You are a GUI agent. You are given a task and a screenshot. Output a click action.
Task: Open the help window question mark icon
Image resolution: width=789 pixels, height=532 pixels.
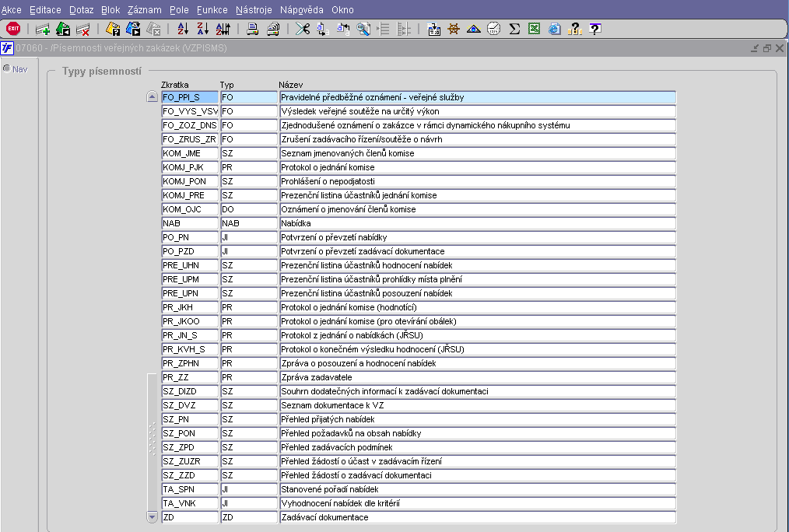(x=594, y=29)
